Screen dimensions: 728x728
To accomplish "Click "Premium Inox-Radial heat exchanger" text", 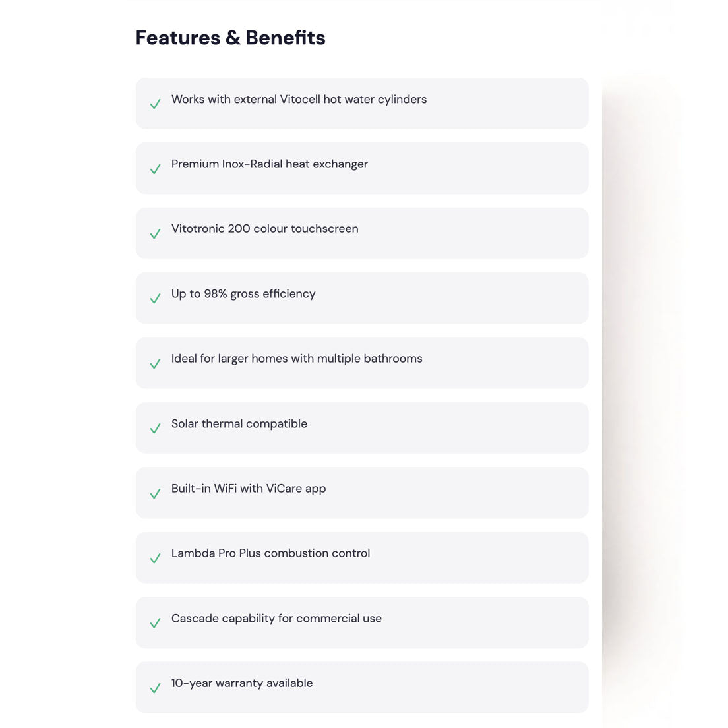I will 269,164.
